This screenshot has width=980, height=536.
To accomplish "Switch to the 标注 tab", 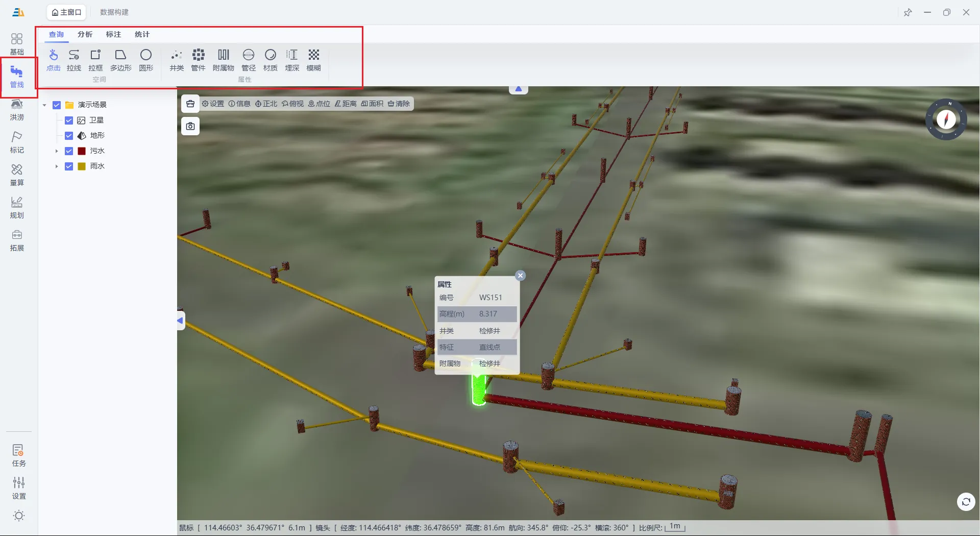I will (113, 34).
